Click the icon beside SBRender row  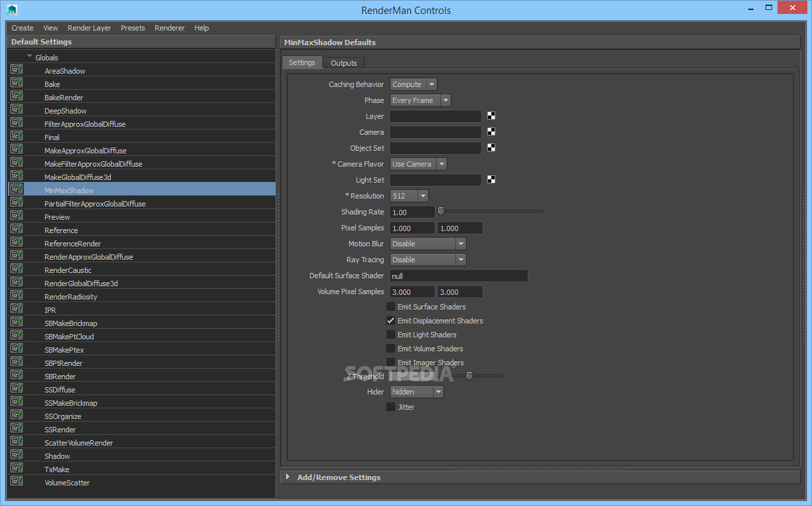coord(17,375)
